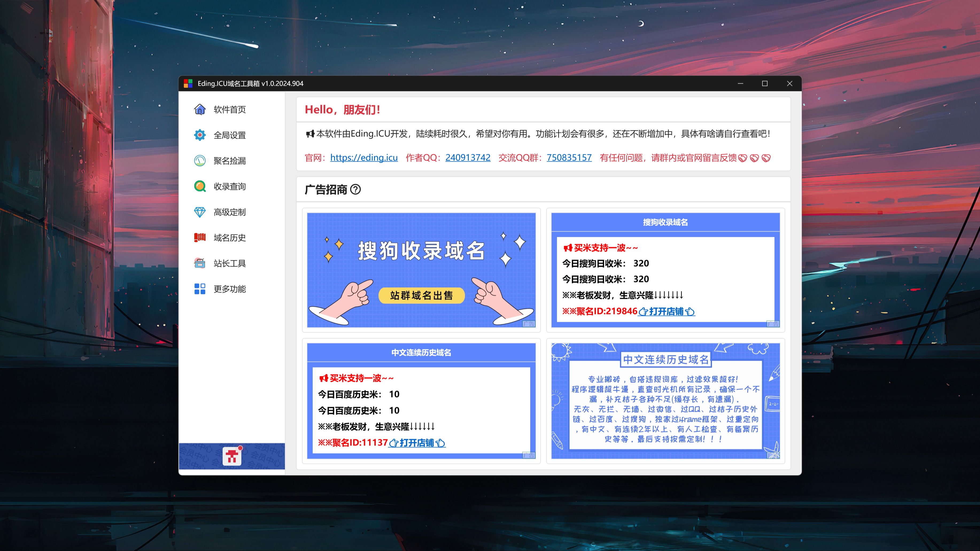The width and height of the screenshot is (980, 551).
Task: Click the first 今日搜狗日收米: 320 line
Action: coord(606,263)
